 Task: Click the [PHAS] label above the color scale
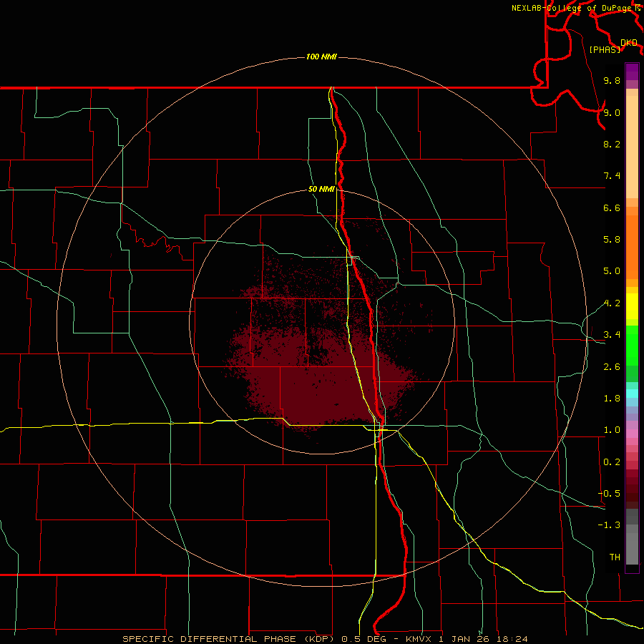point(605,50)
